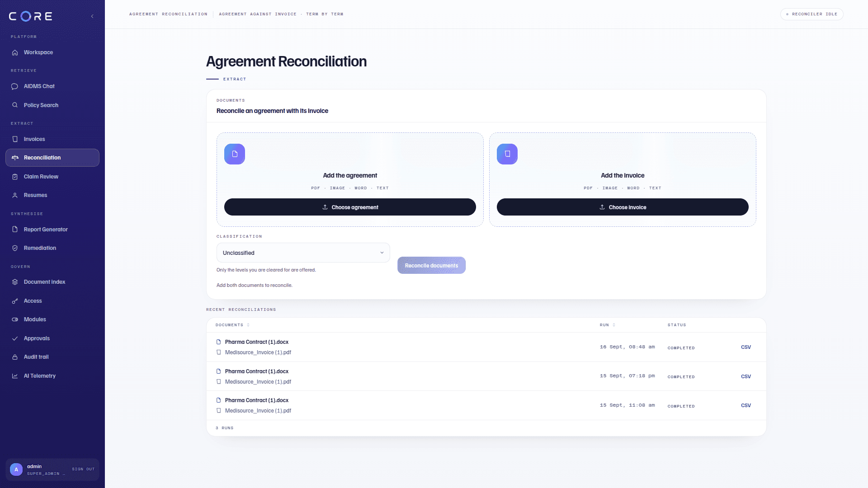Navigate to Claim Review
Screen dimensions: 868x488
coord(52,177)
